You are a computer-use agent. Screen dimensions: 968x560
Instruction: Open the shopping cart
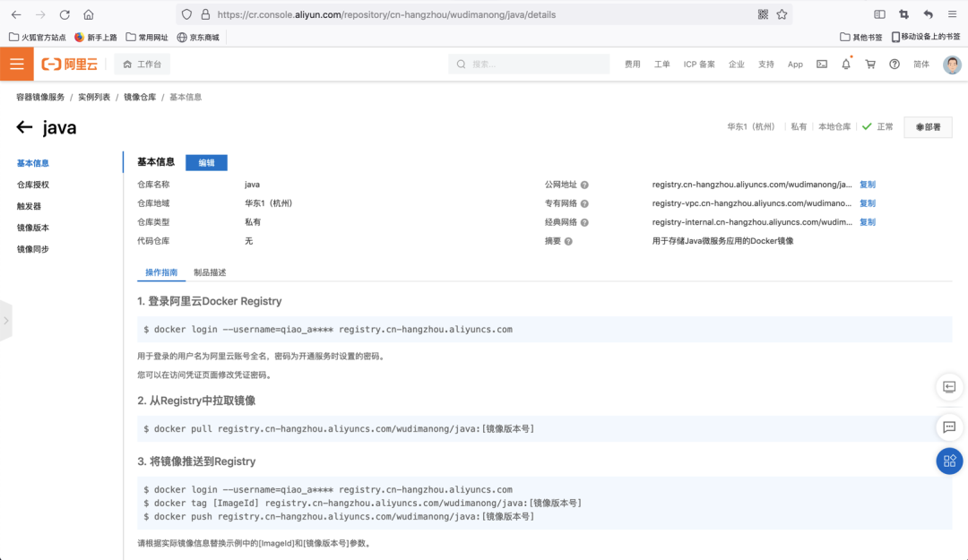870,65
